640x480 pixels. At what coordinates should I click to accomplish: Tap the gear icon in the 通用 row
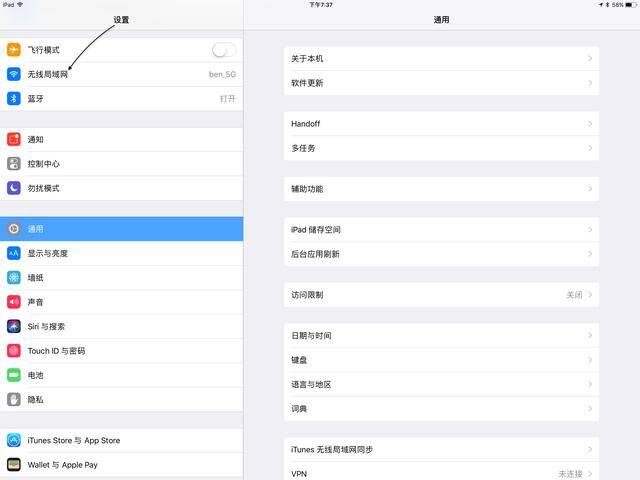click(x=13, y=229)
